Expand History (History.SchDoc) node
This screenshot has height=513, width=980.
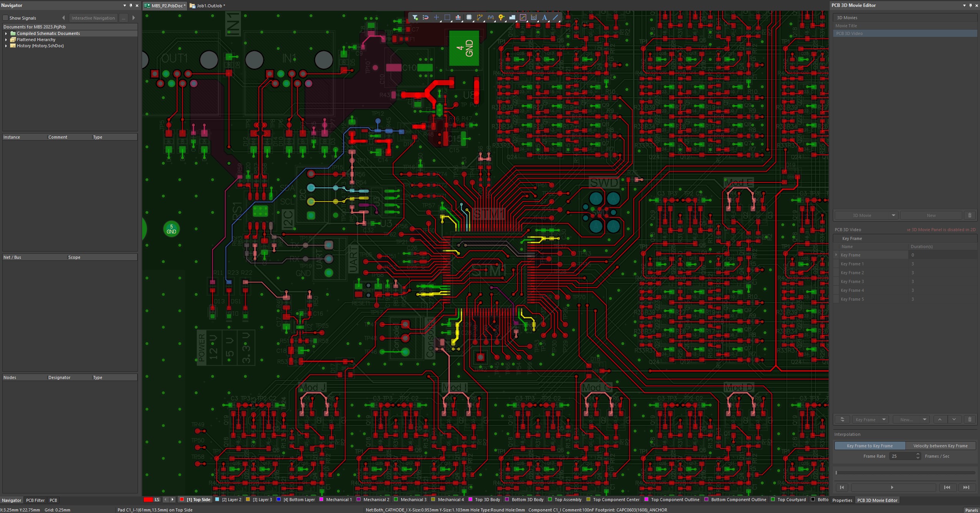(x=6, y=46)
